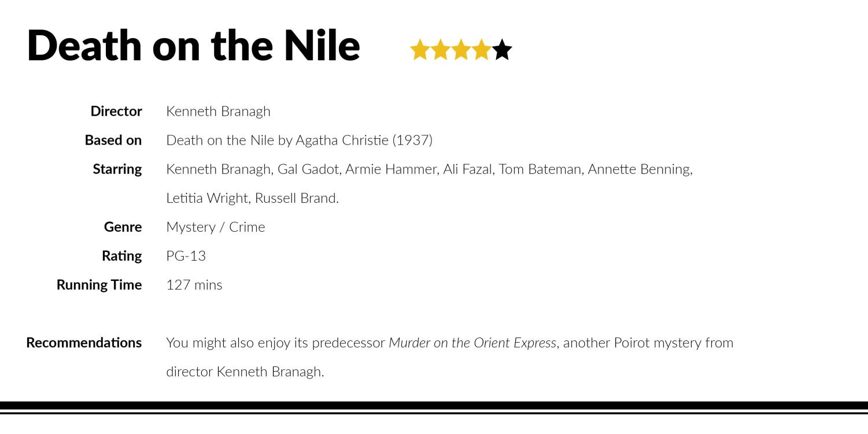Image resolution: width=868 pixels, height=434 pixels.
Task: Click the thick black divider bar
Action: tap(434, 405)
